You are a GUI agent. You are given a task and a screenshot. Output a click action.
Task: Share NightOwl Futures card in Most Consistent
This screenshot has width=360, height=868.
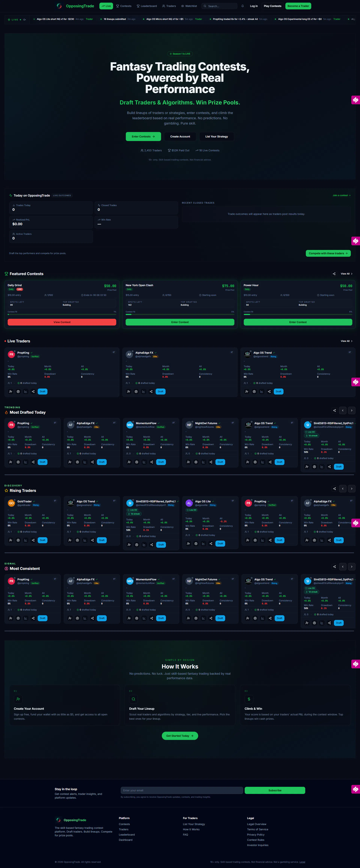[211, 618]
